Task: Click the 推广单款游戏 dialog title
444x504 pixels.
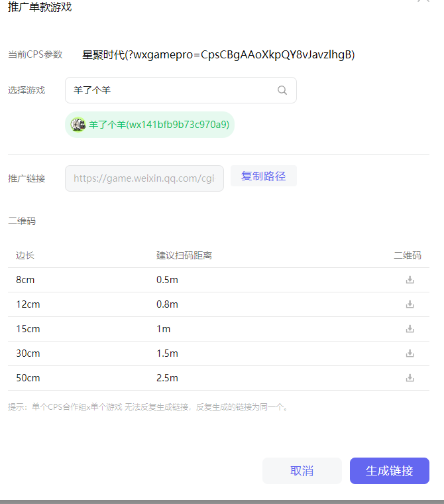Action: click(x=40, y=7)
